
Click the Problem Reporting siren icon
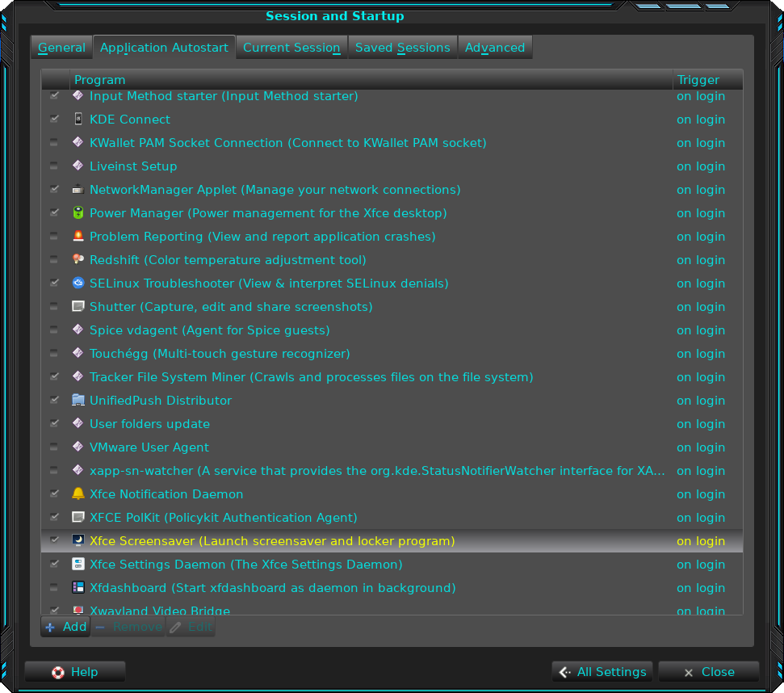(78, 236)
